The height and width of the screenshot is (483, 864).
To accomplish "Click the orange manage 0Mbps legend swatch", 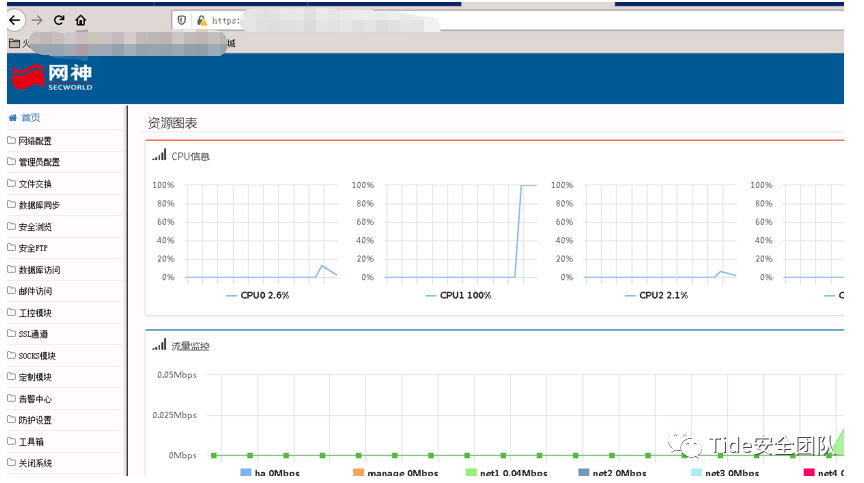I will (x=359, y=473).
